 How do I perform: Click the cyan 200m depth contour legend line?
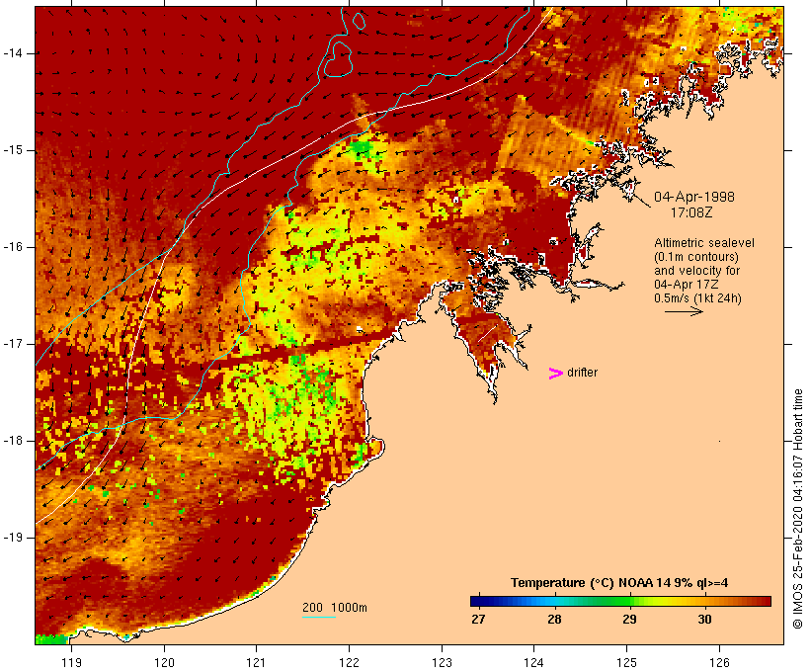coord(319,617)
